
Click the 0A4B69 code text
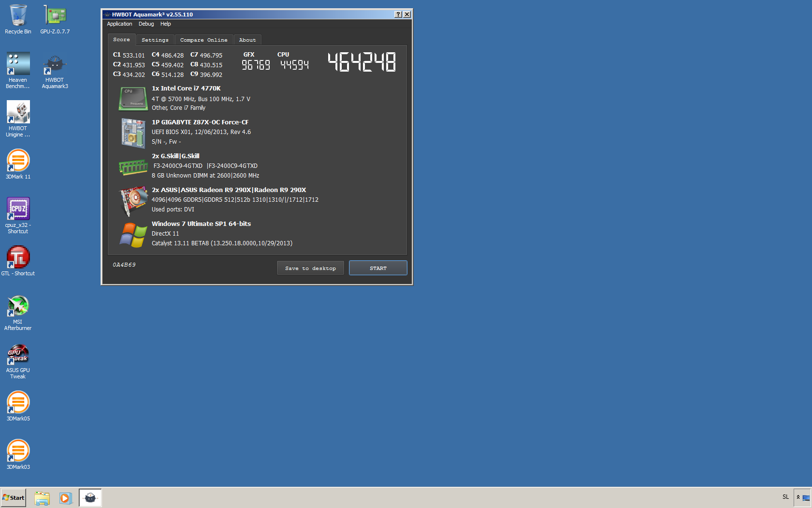(124, 265)
